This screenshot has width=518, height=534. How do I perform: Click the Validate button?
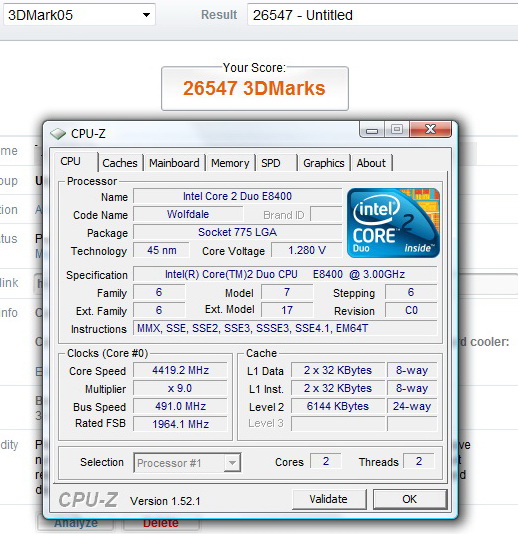coord(329,499)
